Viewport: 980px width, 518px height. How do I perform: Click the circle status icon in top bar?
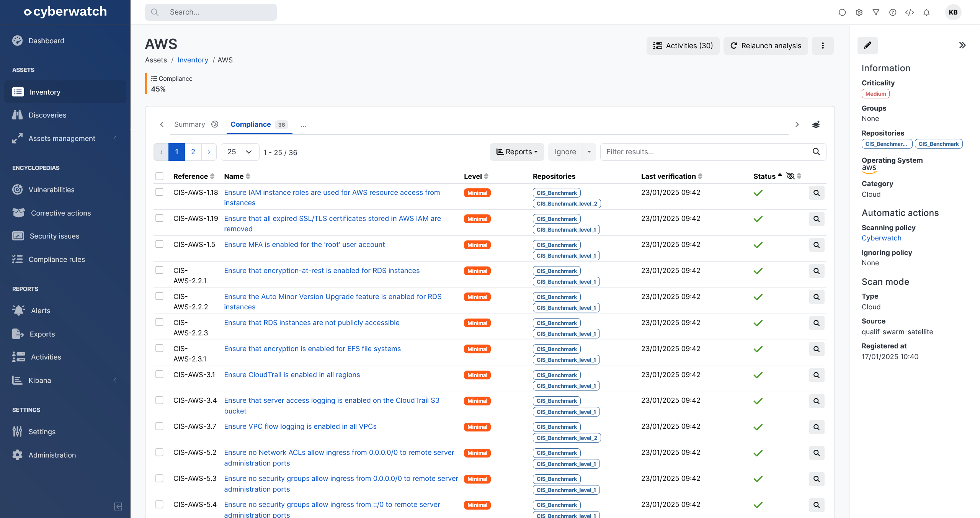842,12
